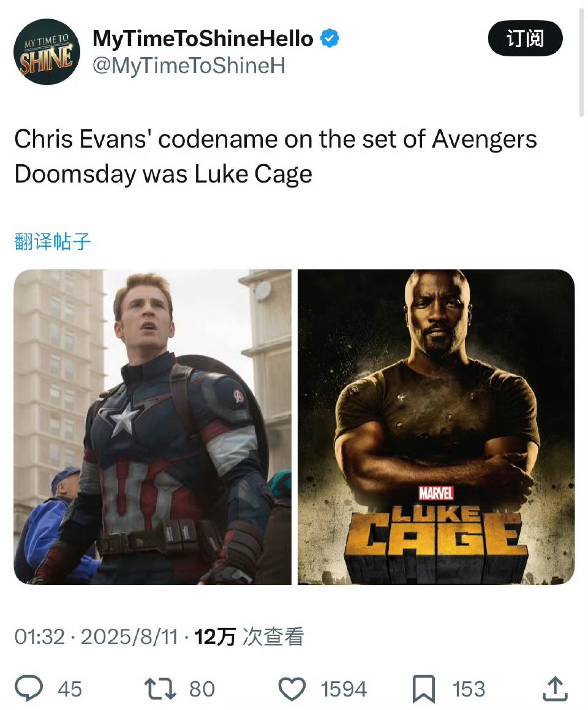
Task: Open the @MyTimeToShineH handle
Action: pos(189,66)
